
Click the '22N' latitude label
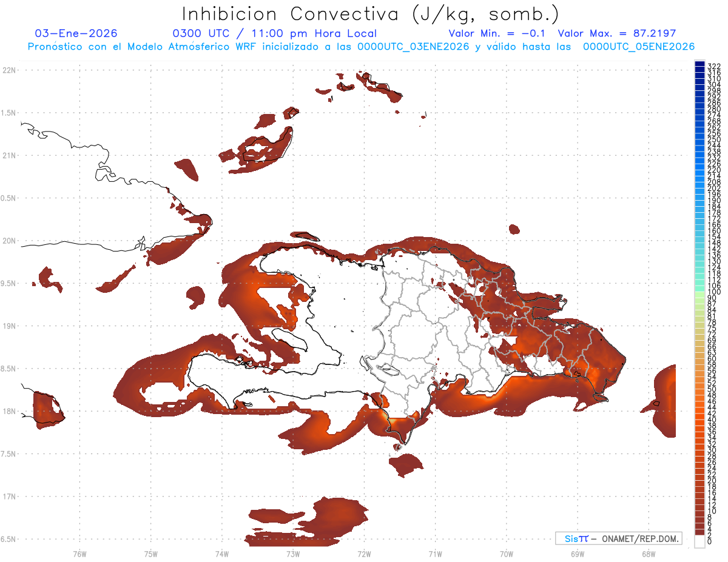point(9,70)
